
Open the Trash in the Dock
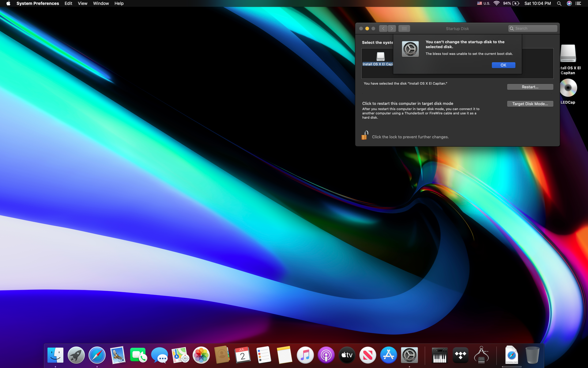532,355
